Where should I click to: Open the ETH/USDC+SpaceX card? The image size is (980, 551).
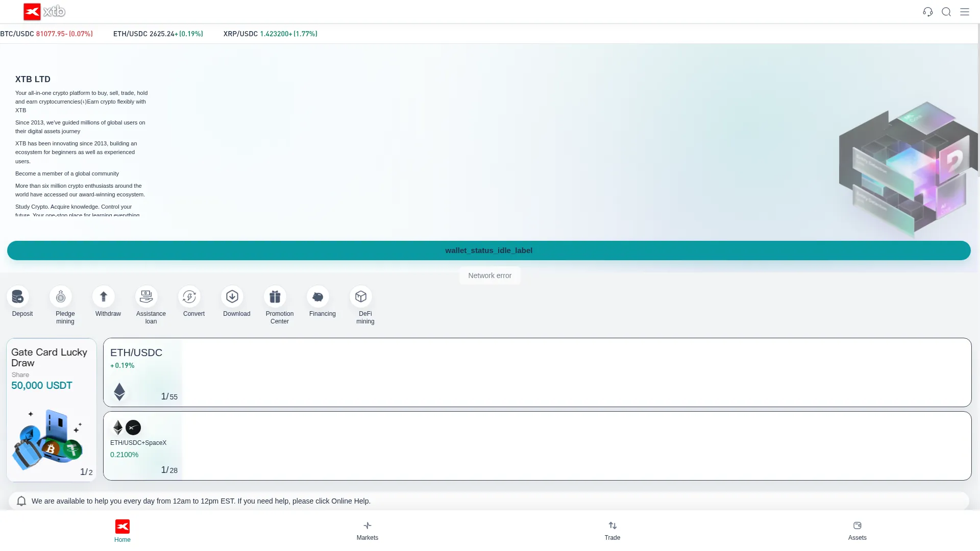pos(537,446)
